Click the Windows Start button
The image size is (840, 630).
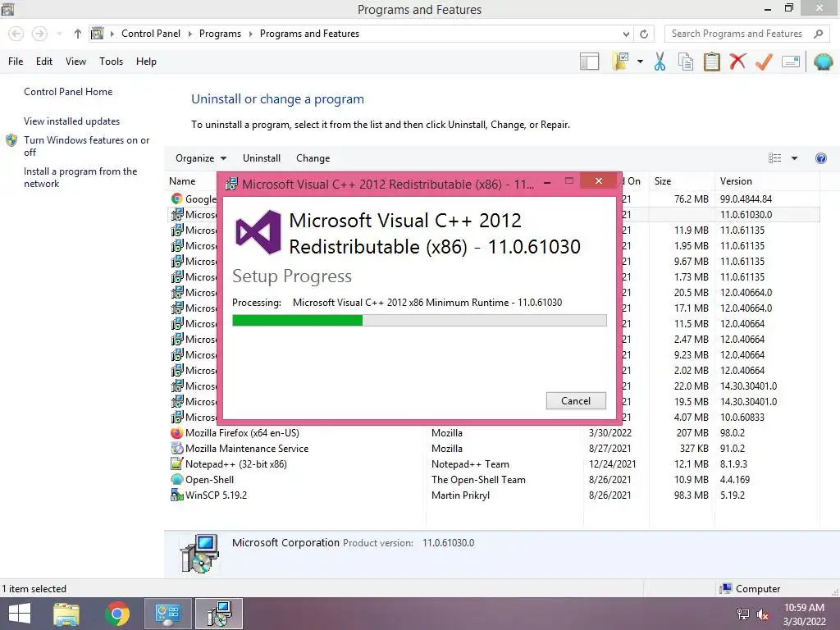(20, 614)
